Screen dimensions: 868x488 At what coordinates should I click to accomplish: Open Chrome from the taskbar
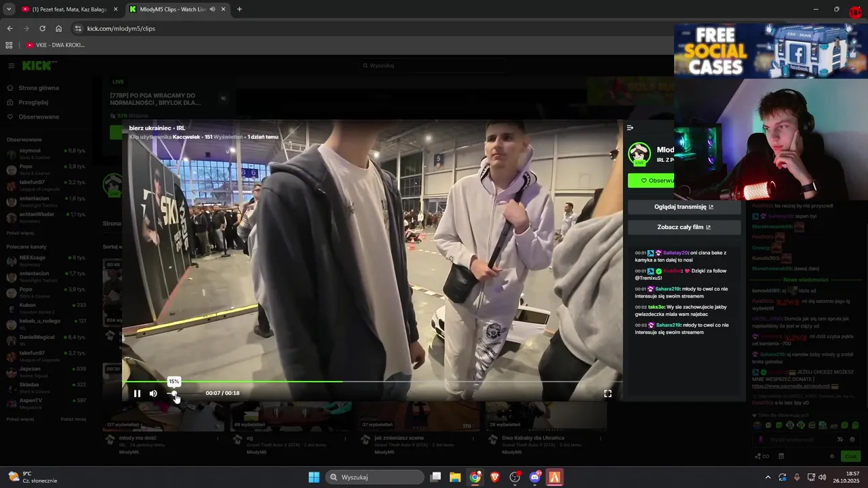point(475,477)
